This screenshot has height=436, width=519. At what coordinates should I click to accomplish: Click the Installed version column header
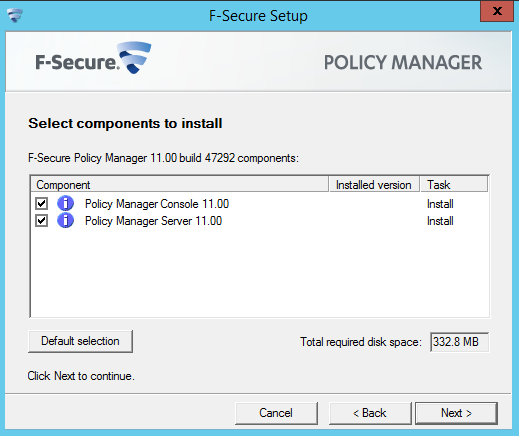(374, 185)
